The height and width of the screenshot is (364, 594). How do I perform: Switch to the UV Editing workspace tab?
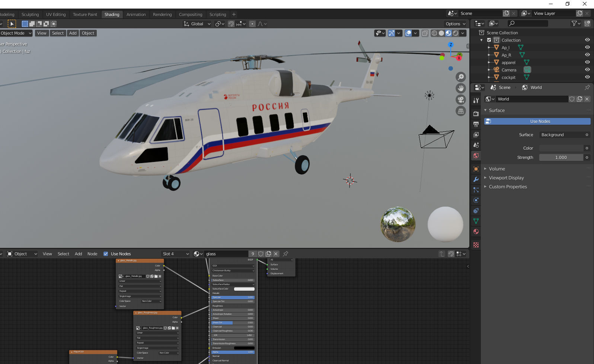click(56, 15)
